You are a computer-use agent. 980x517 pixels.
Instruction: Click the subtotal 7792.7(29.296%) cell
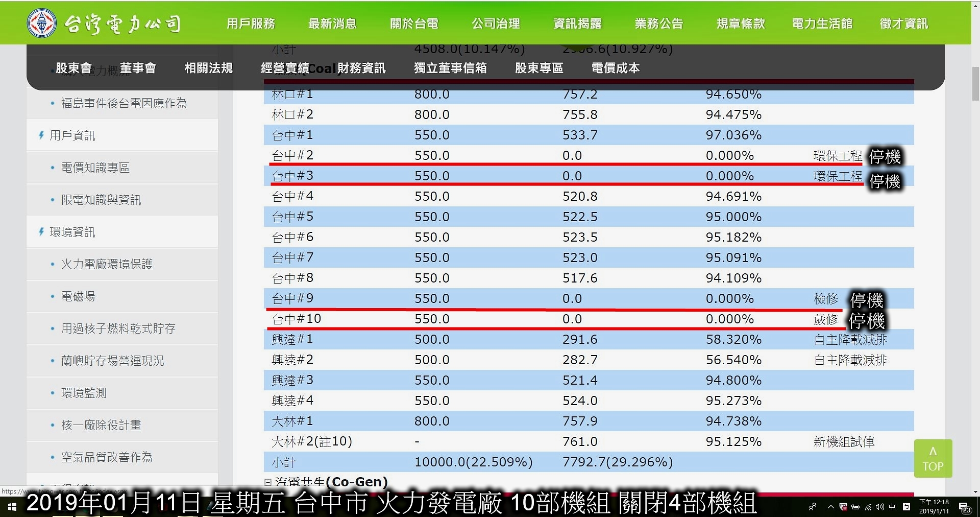click(618, 462)
